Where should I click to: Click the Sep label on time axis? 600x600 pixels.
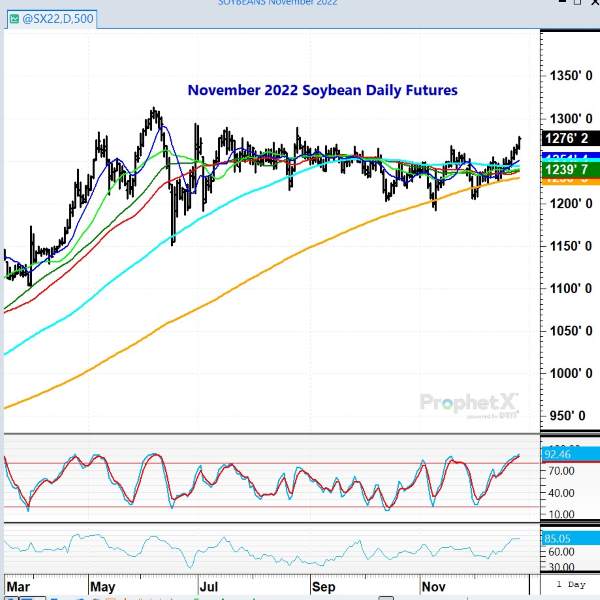323,587
